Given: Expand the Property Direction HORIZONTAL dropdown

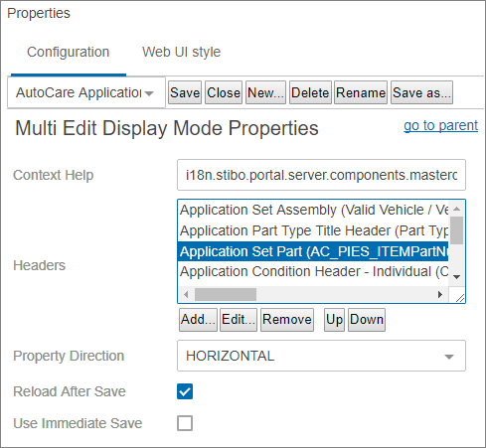Looking at the screenshot, I should (x=321, y=356).
